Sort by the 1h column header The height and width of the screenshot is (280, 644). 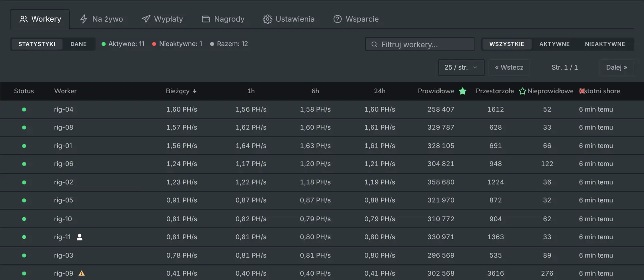251,91
